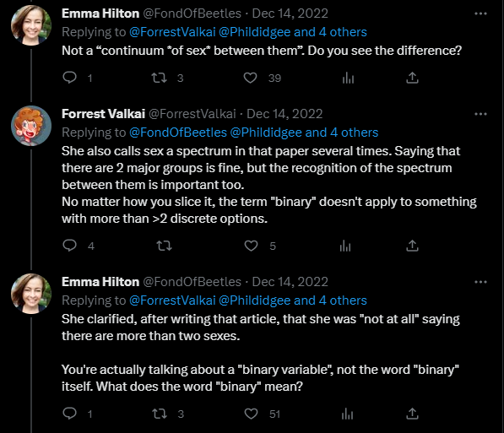Open more options for last Emma Hilton tweet
The image size is (504, 433).
tap(480, 282)
